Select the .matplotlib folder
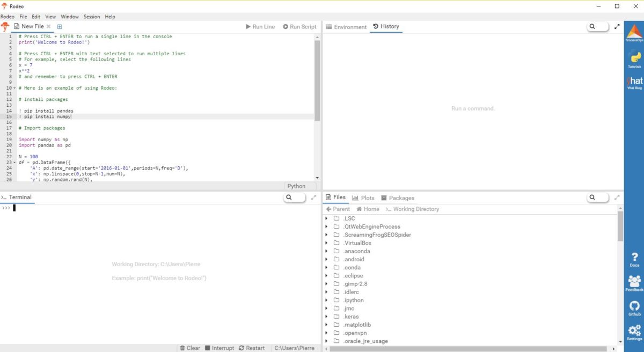Viewport: 644px width, 352px height. [x=357, y=325]
